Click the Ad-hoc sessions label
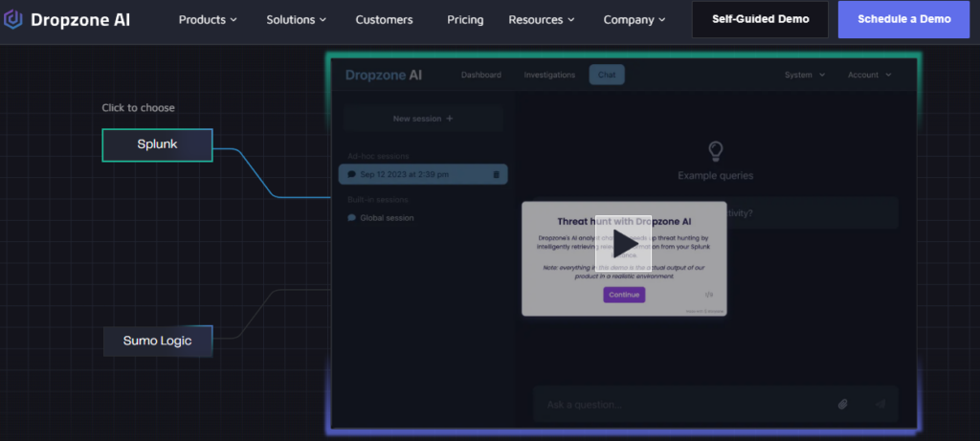This screenshot has height=441, width=980. point(378,156)
